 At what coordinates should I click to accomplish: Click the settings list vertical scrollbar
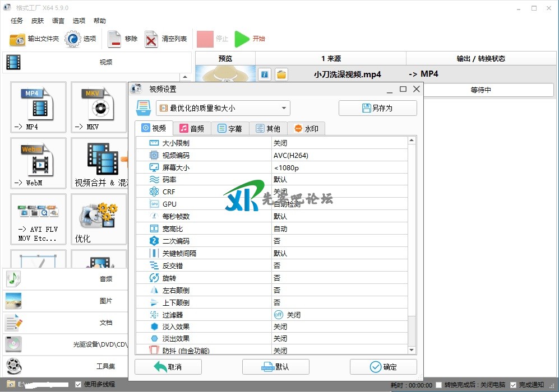[x=412, y=224]
